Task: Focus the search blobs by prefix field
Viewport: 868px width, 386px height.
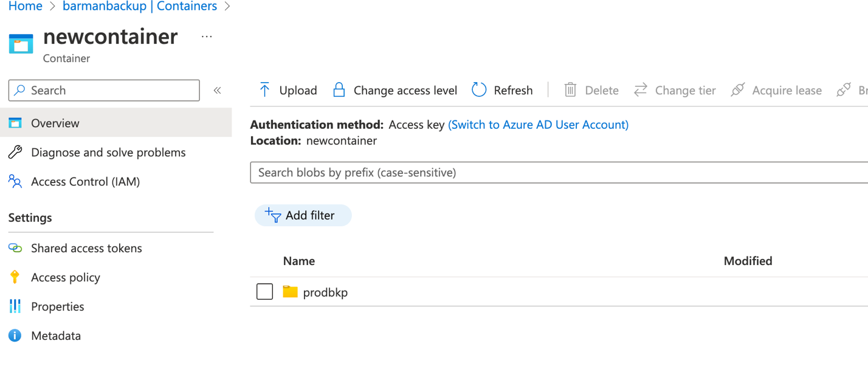Action: pos(559,173)
